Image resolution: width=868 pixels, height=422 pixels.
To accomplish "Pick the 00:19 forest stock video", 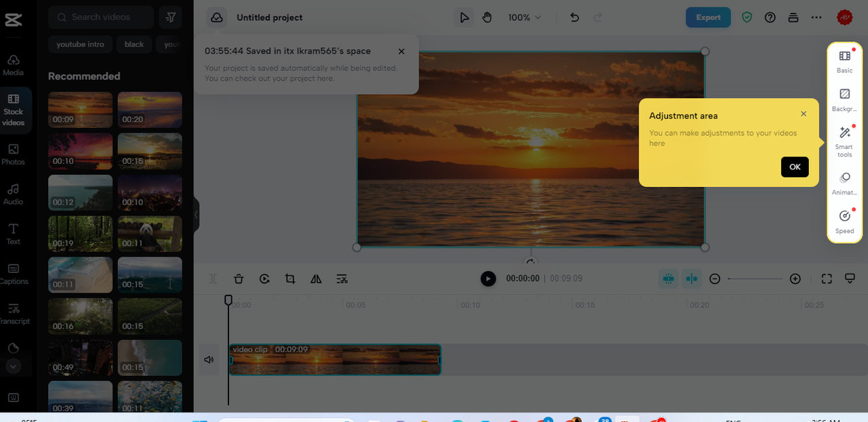I will click(80, 234).
